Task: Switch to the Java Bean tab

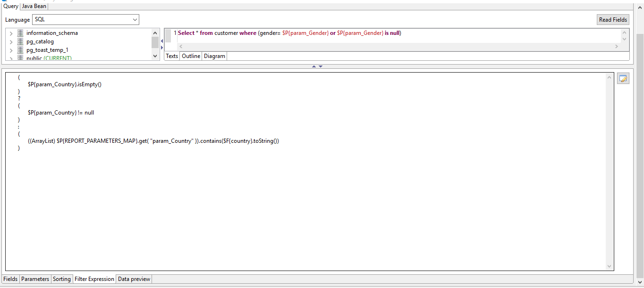Action: 34,6
